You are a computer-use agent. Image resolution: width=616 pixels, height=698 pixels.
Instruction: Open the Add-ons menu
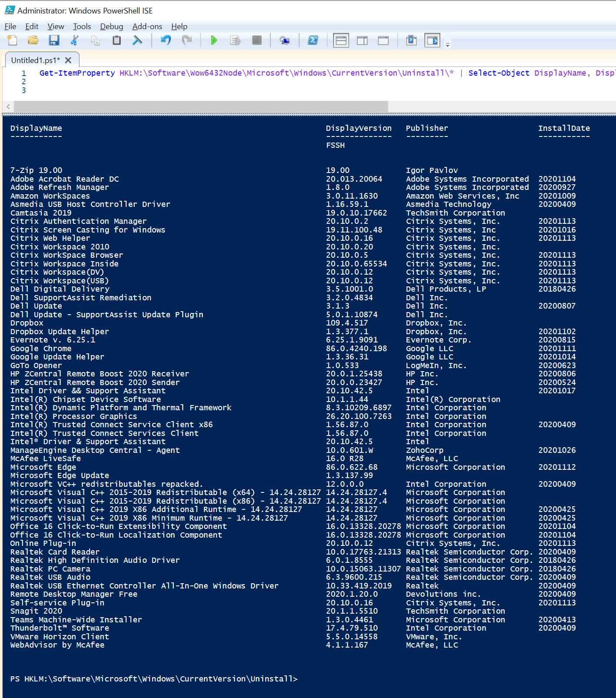coord(147,27)
